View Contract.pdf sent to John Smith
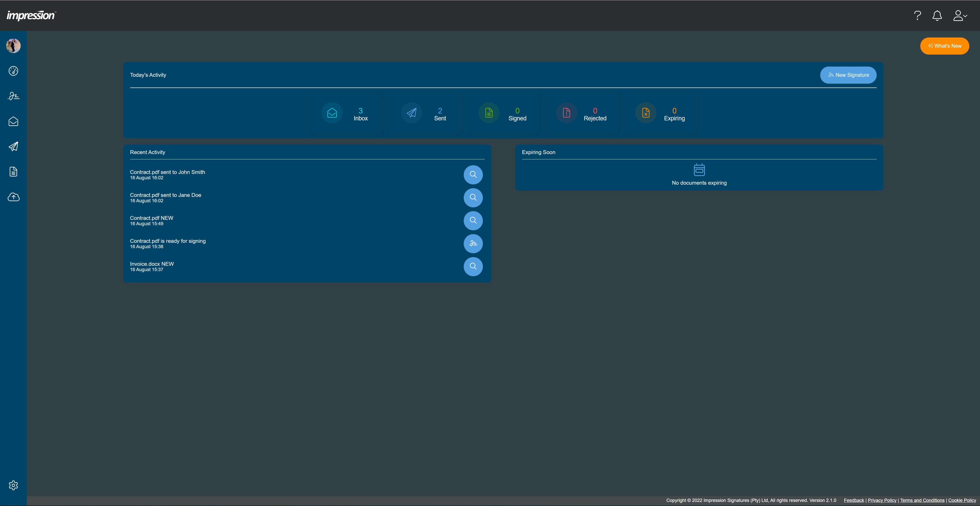Image resolution: width=980 pixels, height=506 pixels. pos(473,174)
